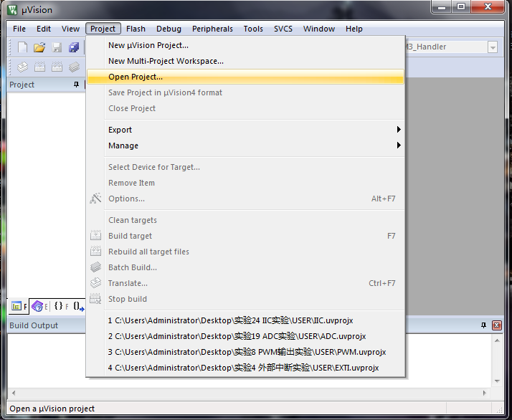Click the Save file floppy icon
This screenshot has height=420, width=512.
click(57, 47)
